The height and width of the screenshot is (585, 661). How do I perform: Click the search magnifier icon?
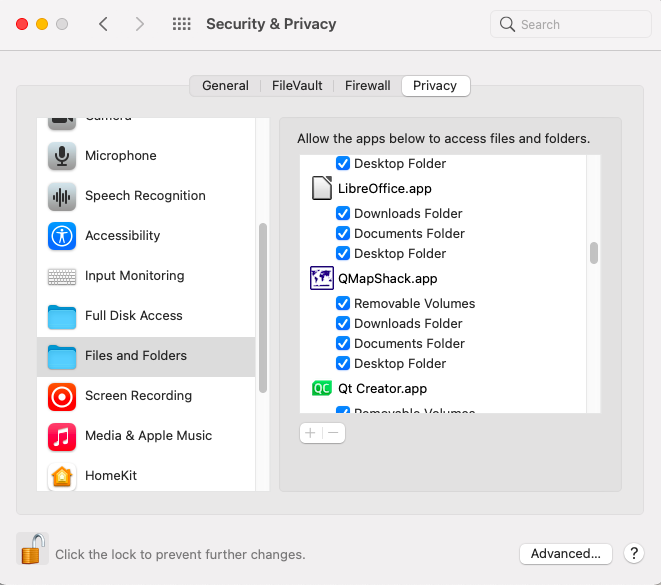pos(507,24)
